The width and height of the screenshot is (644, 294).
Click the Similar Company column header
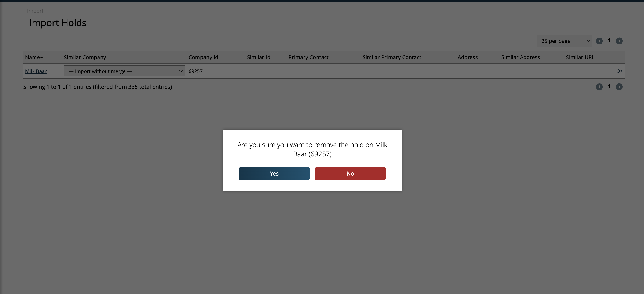click(85, 57)
